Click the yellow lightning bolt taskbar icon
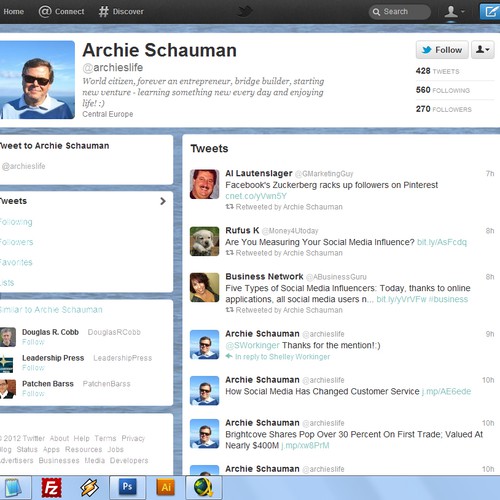500x500 pixels. 89,488
